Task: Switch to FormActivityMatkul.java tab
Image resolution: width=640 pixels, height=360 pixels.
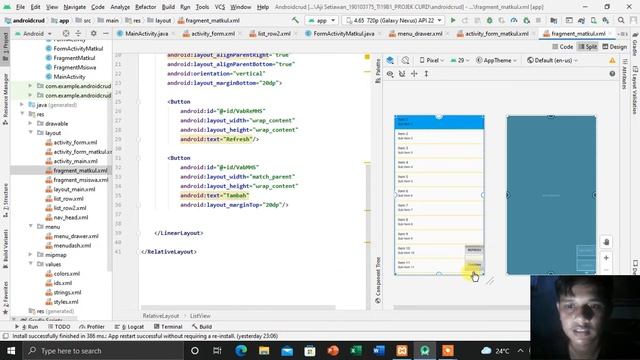Action: point(344,33)
